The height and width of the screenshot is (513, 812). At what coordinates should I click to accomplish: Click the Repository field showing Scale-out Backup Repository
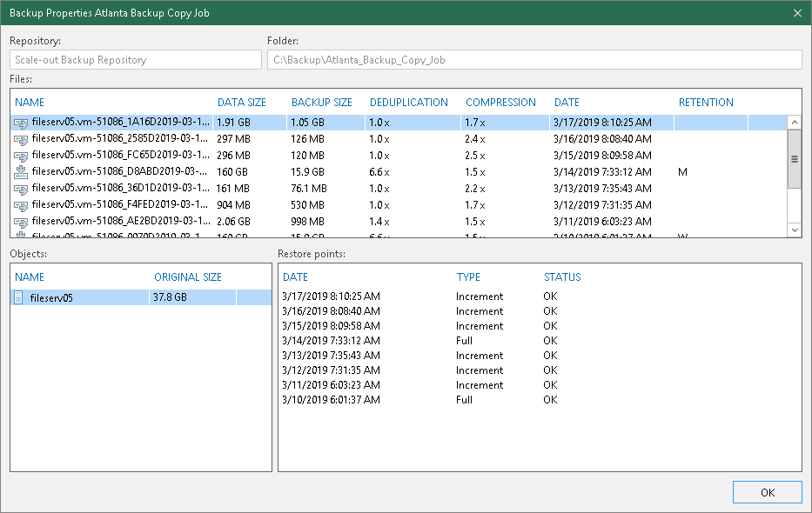[x=136, y=60]
